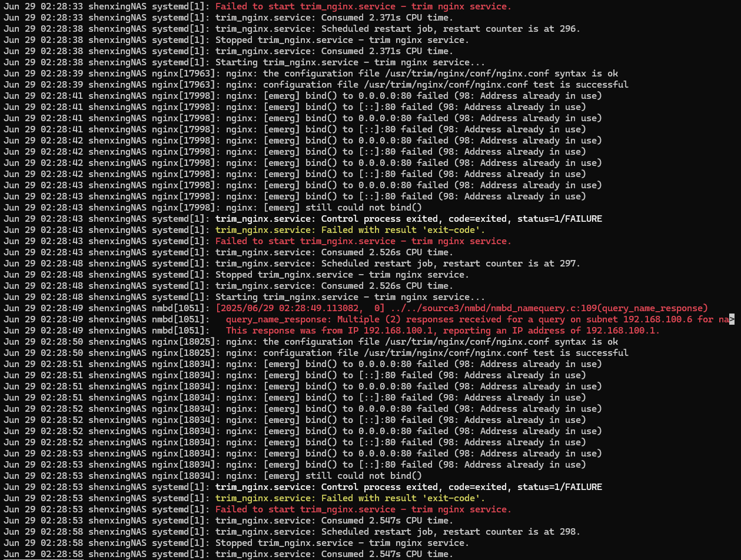741x560 pixels.
Task: Select 'Stopped trim_nginx.service' line at 02:28:38
Action: (x=237, y=40)
